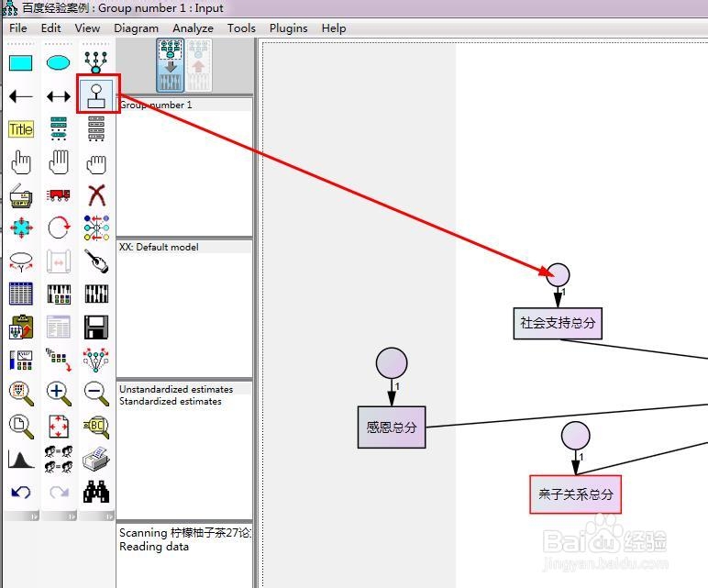The height and width of the screenshot is (588, 708).
Task: Open the Plugins menu
Action: tap(289, 28)
